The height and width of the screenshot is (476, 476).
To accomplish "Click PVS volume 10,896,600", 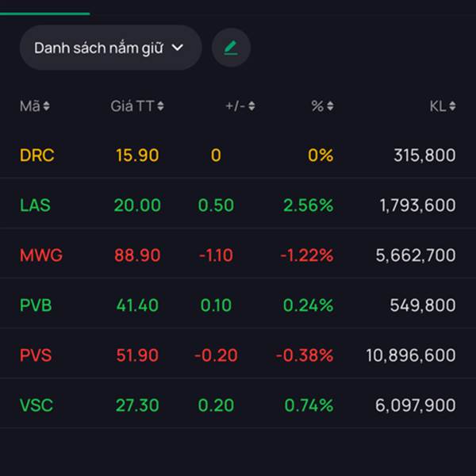I will [x=410, y=355].
